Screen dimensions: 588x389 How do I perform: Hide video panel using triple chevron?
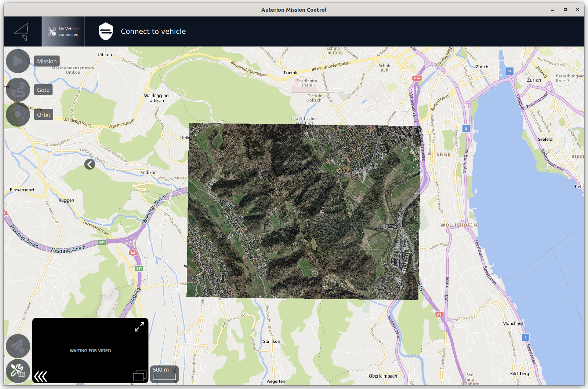tap(40, 377)
